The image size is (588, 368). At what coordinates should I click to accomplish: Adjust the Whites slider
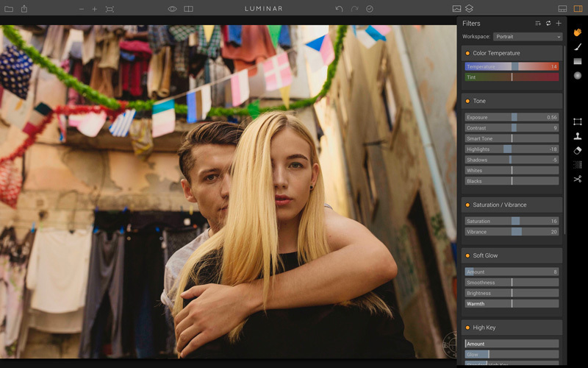(512, 171)
